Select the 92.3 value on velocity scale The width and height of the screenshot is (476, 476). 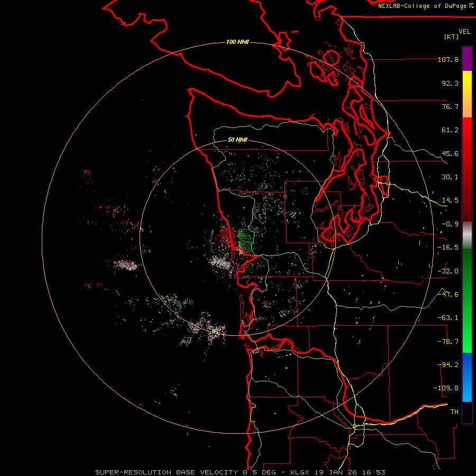(450, 83)
